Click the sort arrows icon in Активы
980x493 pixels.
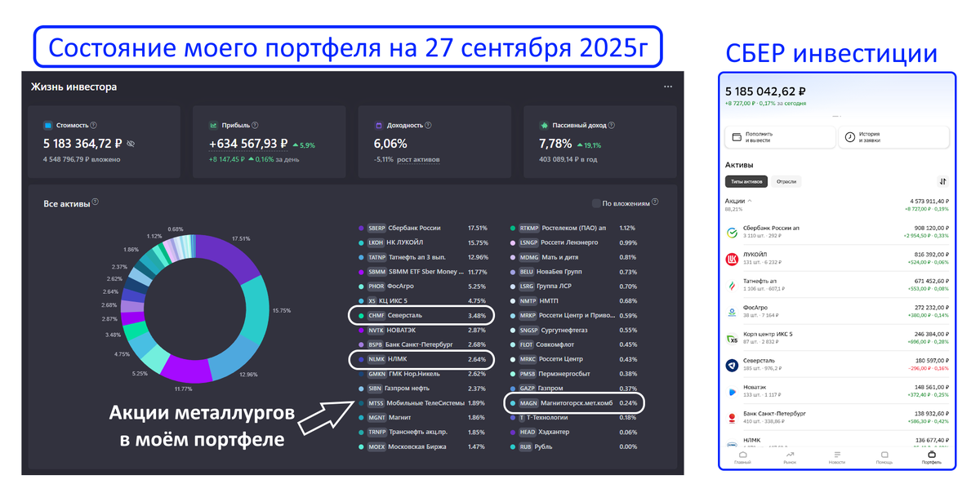[x=942, y=181]
